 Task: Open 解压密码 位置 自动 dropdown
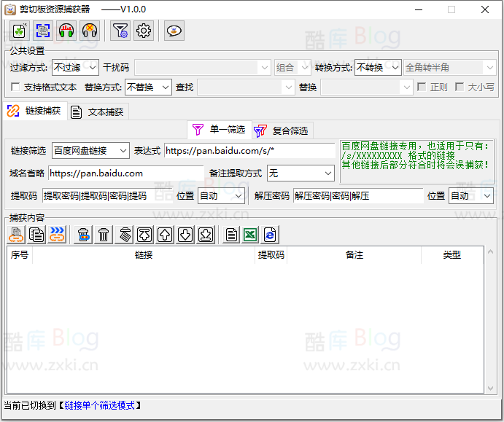(471, 196)
